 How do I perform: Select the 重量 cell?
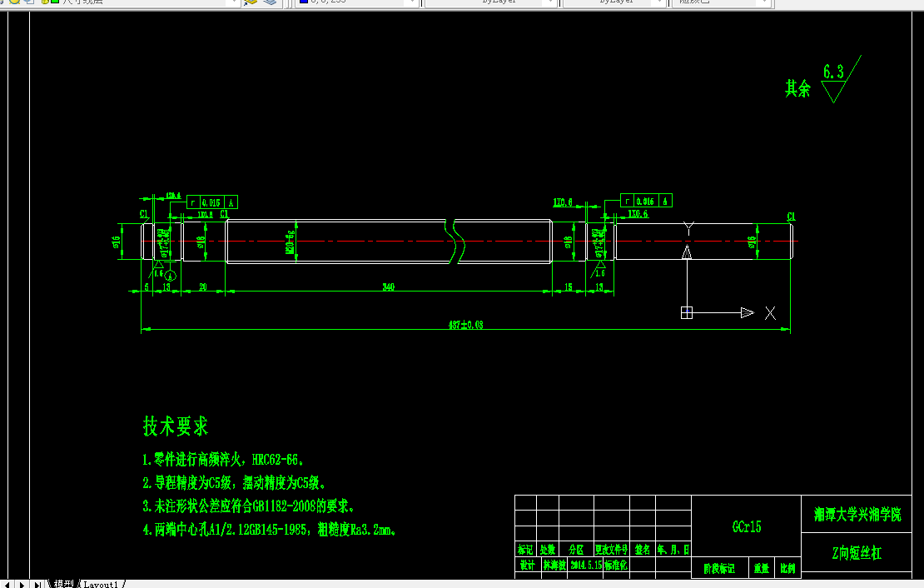[762, 569]
